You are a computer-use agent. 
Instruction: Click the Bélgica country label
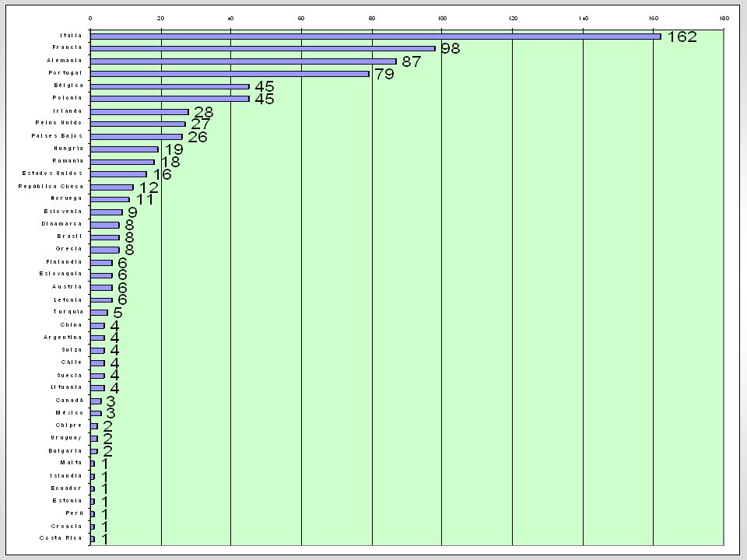[68, 86]
